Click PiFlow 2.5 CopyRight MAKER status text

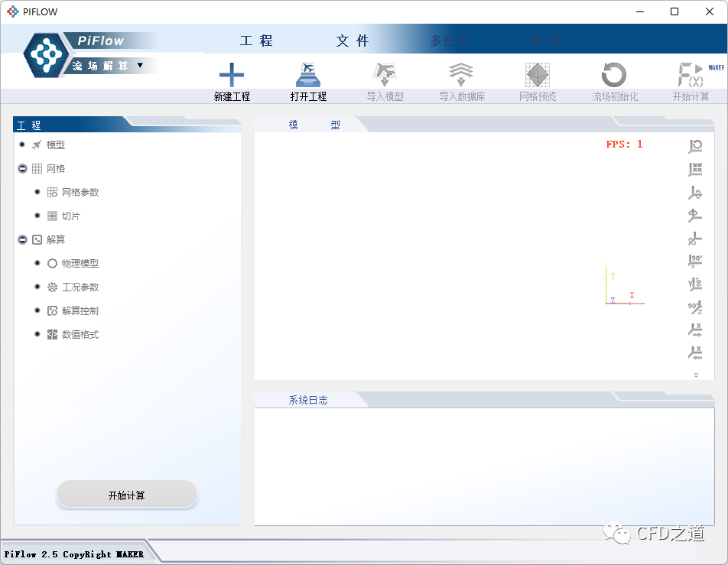74,554
